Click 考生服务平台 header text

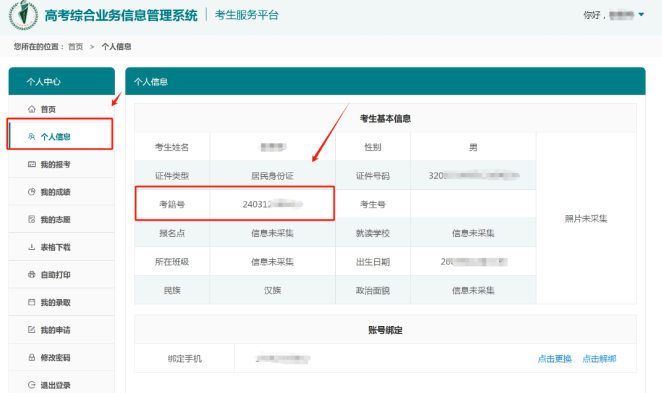pos(247,15)
